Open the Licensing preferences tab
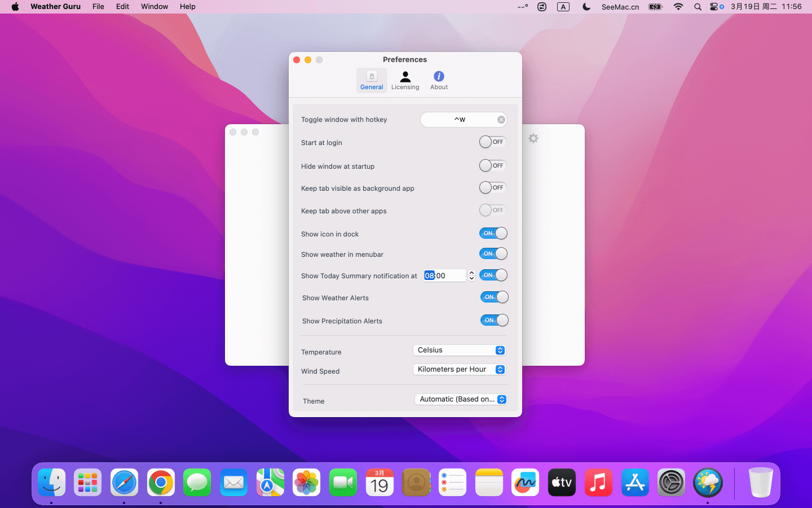The width and height of the screenshot is (812, 508). click(405, 80)
